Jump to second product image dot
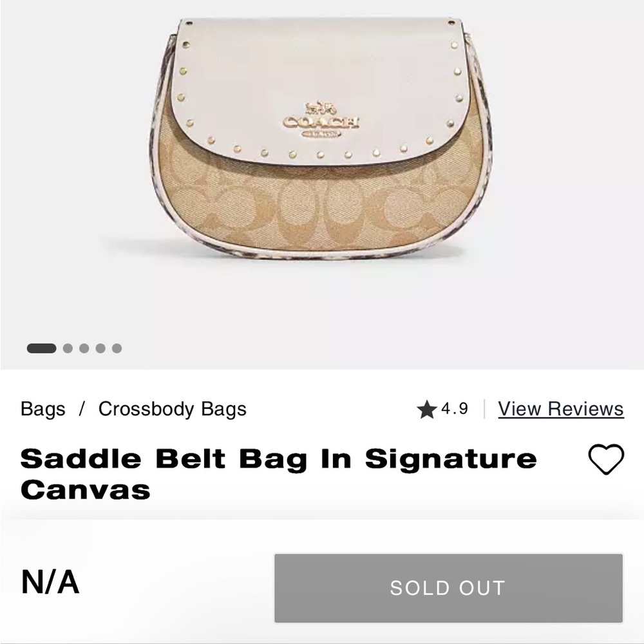This screenshot has height=644, width=644. (x=68, y=348)
